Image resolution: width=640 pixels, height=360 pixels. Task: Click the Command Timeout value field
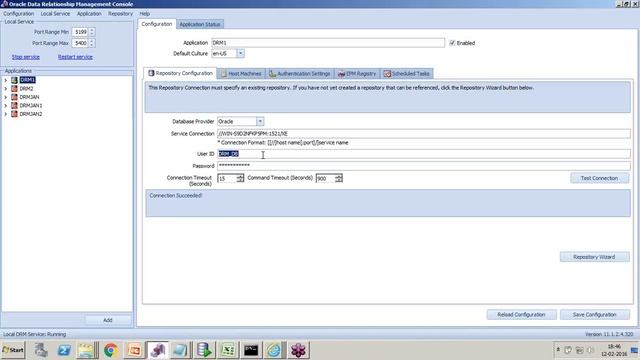pyautogui.click(x=326, y=178)
